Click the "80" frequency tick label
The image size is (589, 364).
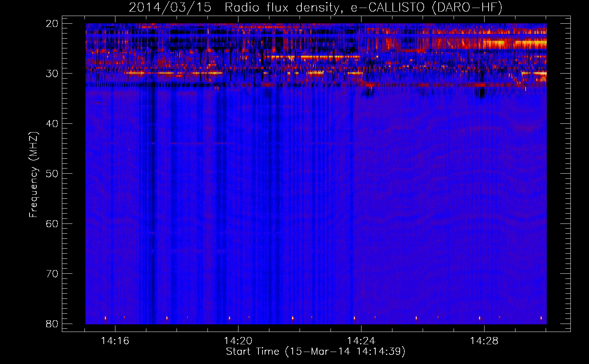52,324
